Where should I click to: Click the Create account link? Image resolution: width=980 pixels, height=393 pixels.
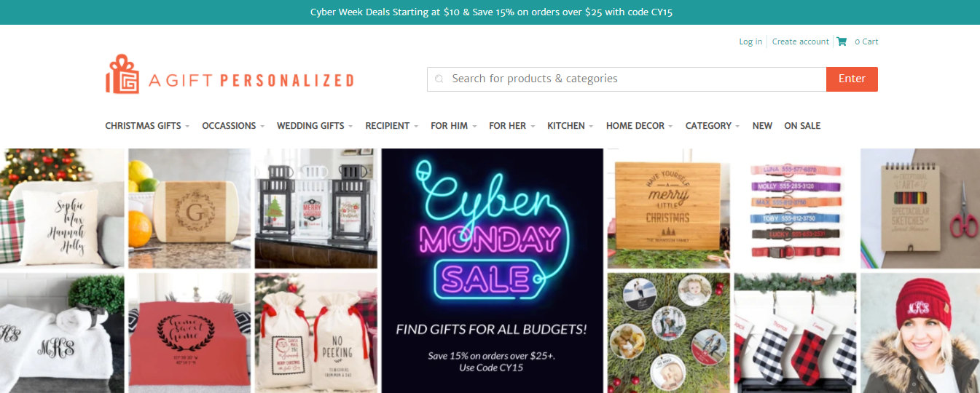(801, 41)
